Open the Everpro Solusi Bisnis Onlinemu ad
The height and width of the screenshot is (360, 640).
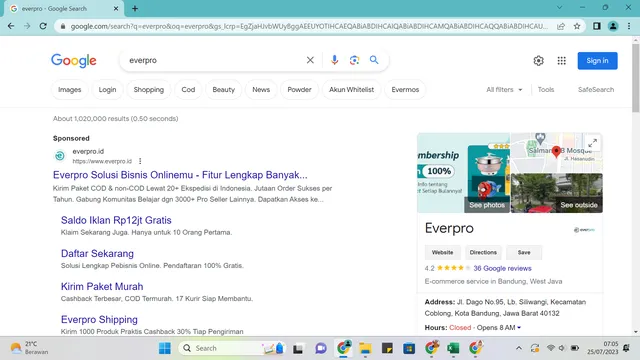pyautogui.click(x=180, y=175)
